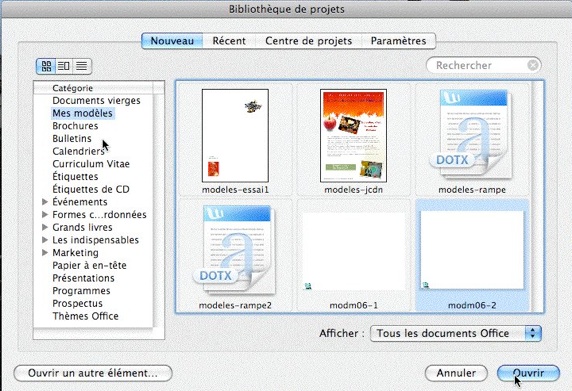Expand the Grands livres category
Screen dimensions: 572x391
tap(45, 227)
